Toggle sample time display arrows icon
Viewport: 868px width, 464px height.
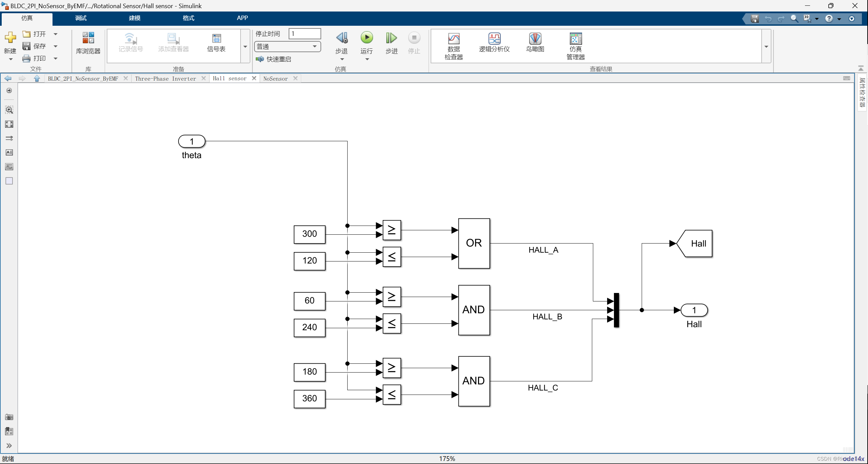tap(9, 138)
